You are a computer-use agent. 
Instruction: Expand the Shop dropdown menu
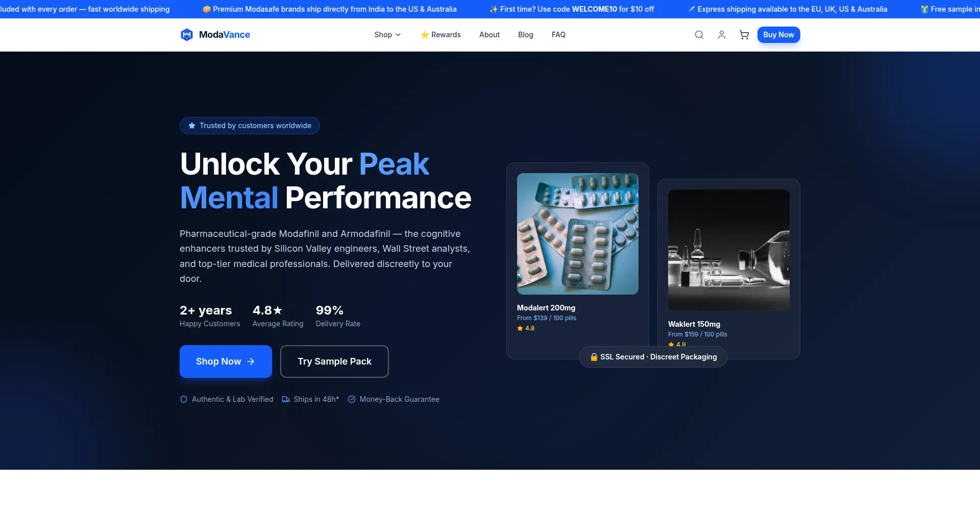pyautogui.click(x=387, y=35)
